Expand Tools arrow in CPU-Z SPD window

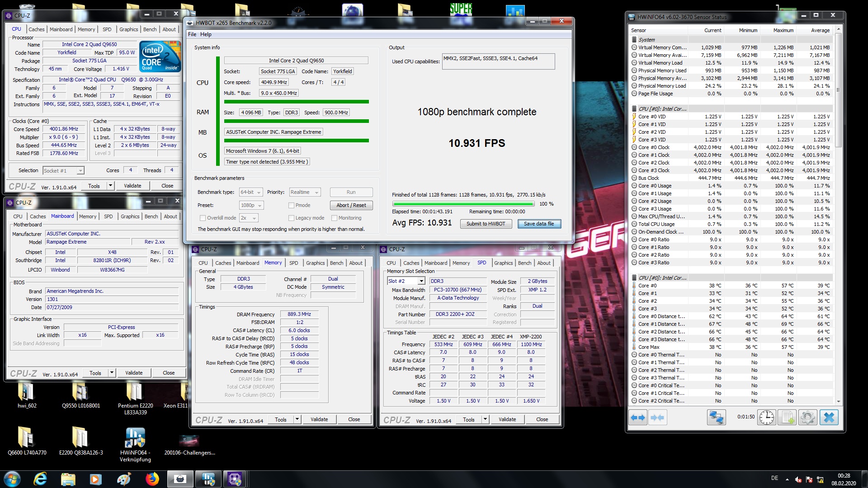[x=485, y=419]
